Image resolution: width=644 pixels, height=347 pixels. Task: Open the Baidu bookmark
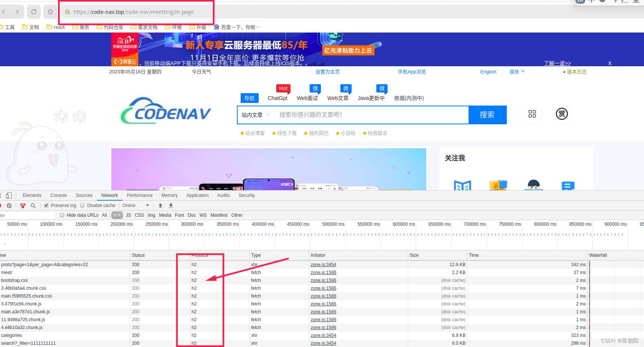(237, 27)
